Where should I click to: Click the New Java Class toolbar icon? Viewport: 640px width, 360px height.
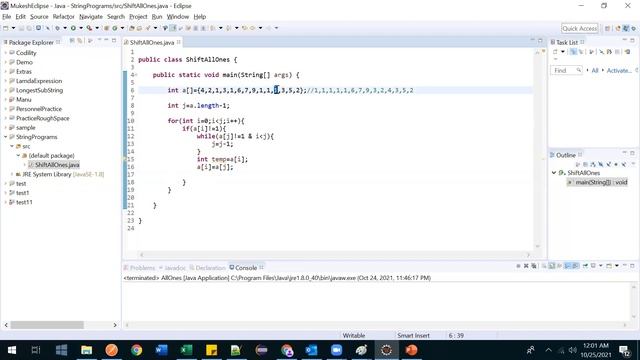coord(114,28)
